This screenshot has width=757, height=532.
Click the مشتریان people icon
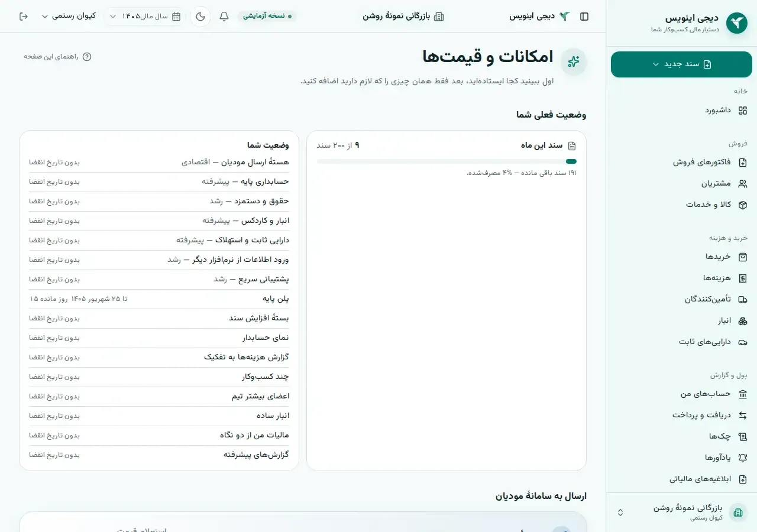(x=743, y=184)
